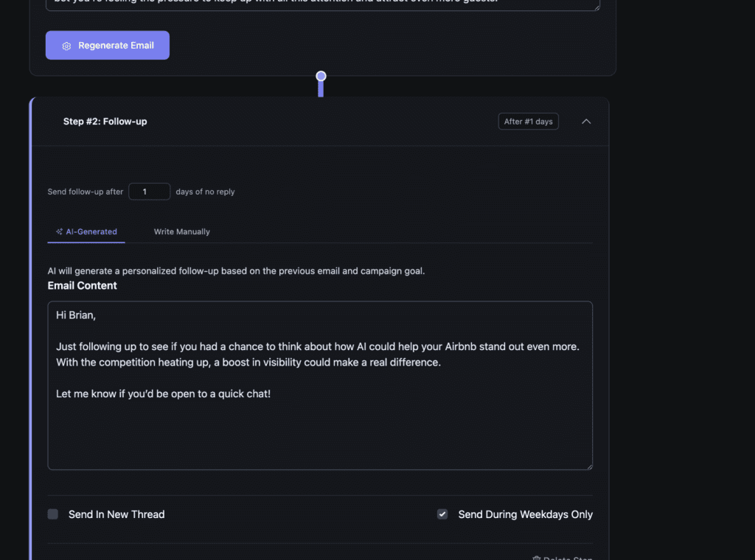Click the gear icon inside Regenerate Email button

[66, 45]
